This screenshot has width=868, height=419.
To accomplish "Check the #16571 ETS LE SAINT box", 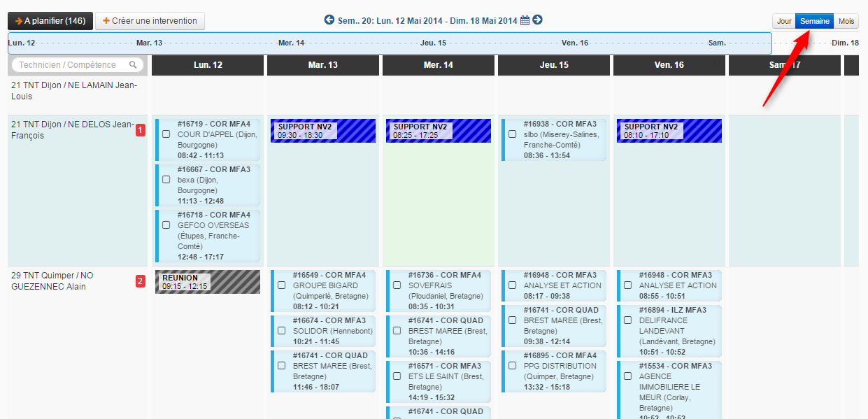I will (397, 376).
